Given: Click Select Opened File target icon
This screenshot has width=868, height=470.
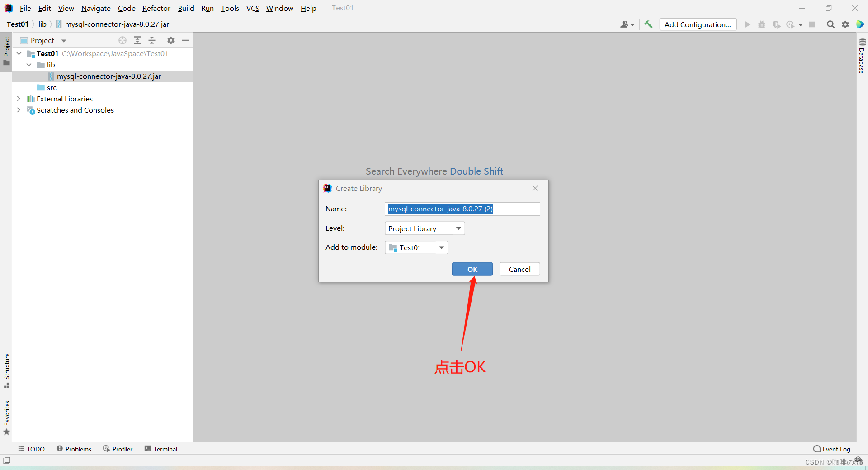Looking at the screenshot, I should [x=123, y=40].
